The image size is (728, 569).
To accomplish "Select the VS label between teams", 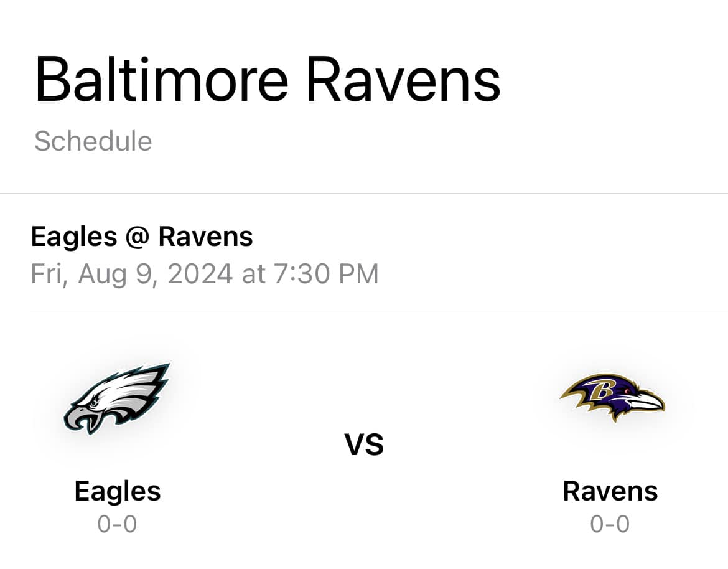I will [364, 444].
